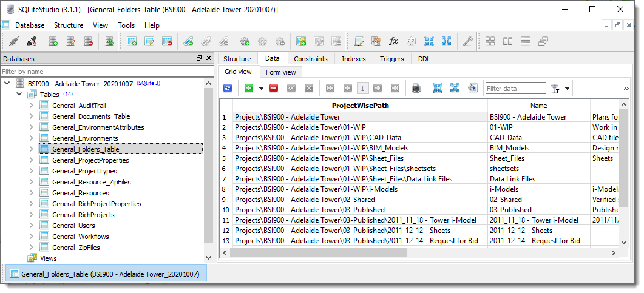Tile windows vertically icon

tap(525, 41)
